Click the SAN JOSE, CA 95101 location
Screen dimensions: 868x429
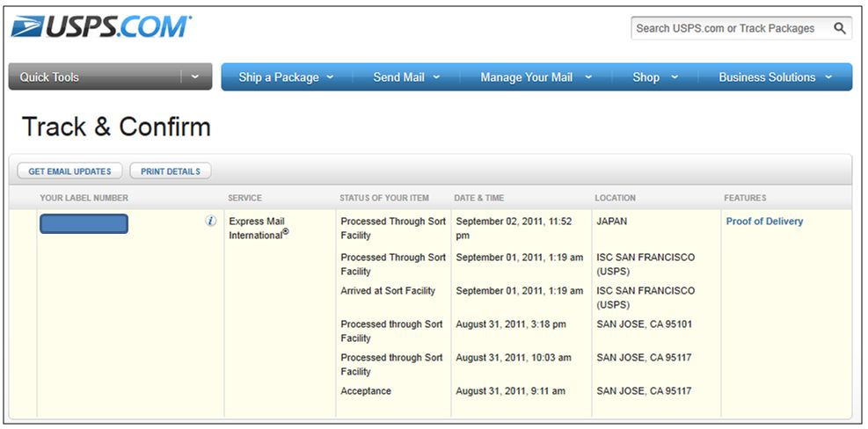pos(645,324)
